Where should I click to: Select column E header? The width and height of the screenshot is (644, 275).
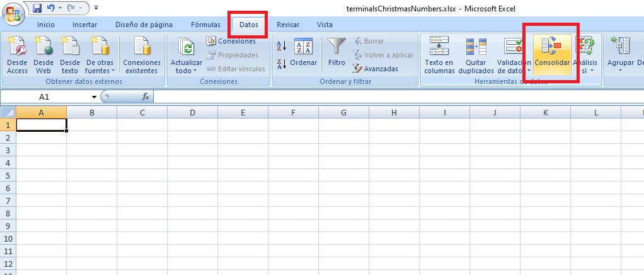tap(243, 112)
